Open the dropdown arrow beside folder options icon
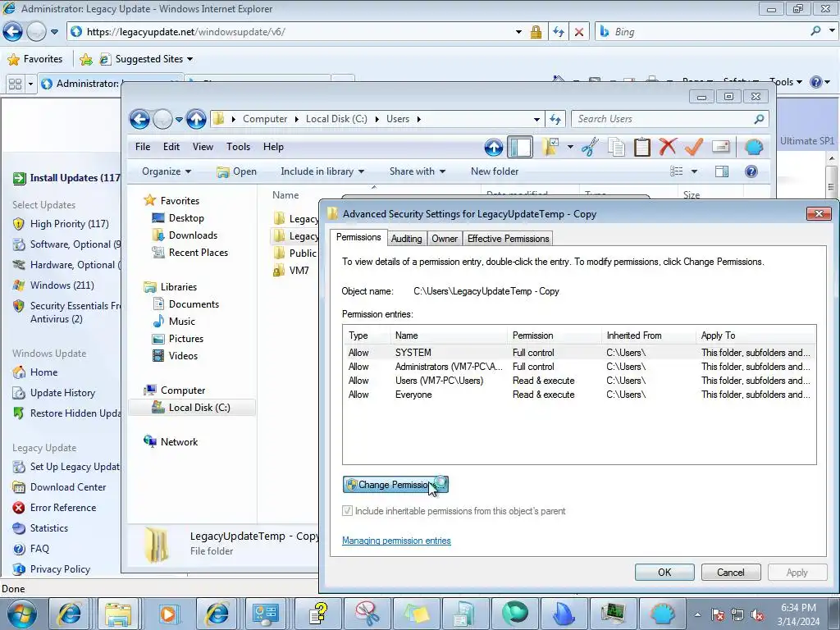 (570, 147)
